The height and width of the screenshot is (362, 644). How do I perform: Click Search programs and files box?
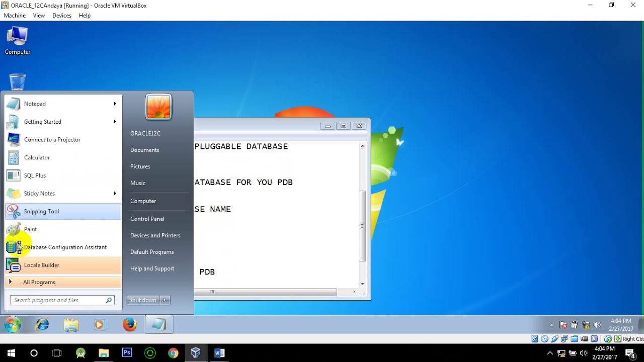pyautogui.click(x=62, y=300)
